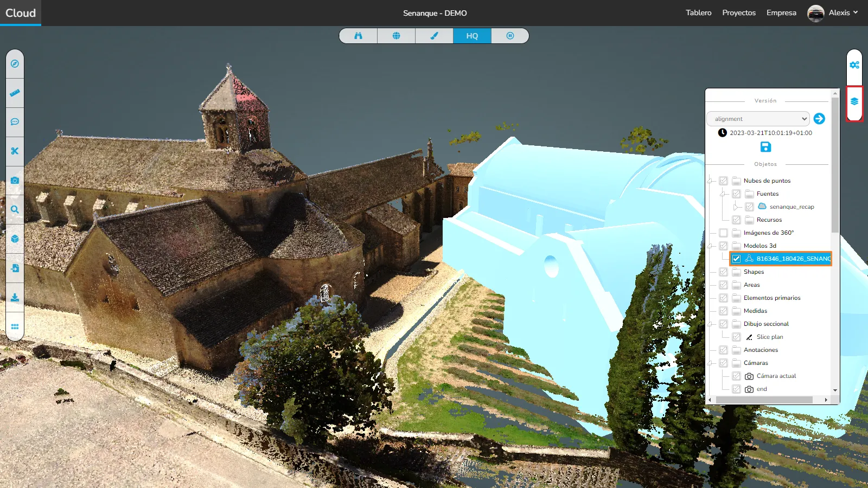
Task: Click the Cloud logo link
Action: [21, 13]
